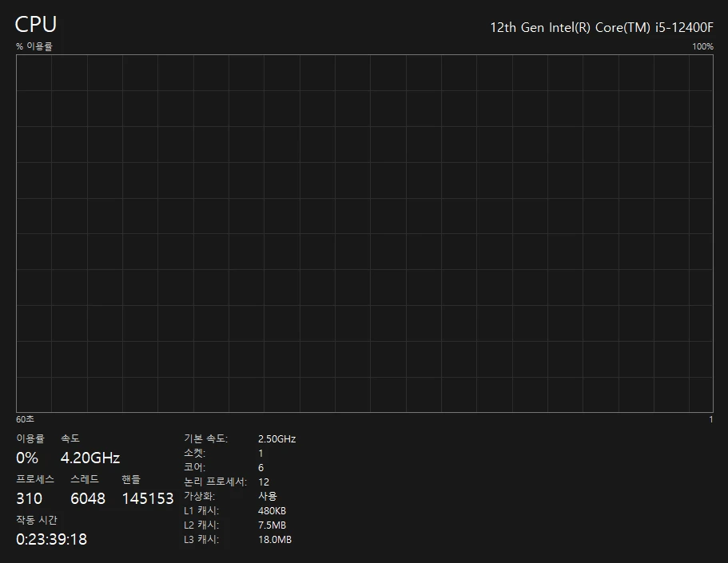Select the value 1 beside '소켓:'
The height and width of the screenshot is (563, 728).
tap(261, 454)
